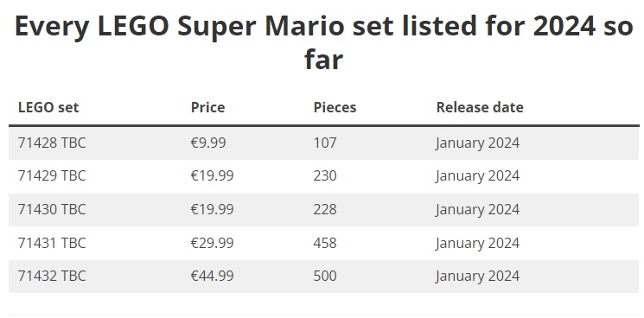Click the €44.99 price cell
644x318 pixels.
click(212, 276)
